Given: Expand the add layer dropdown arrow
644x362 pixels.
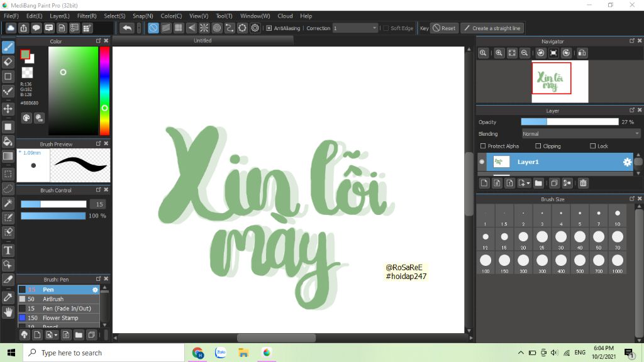Looking at the screenshot, I should (x=528, y=184).
